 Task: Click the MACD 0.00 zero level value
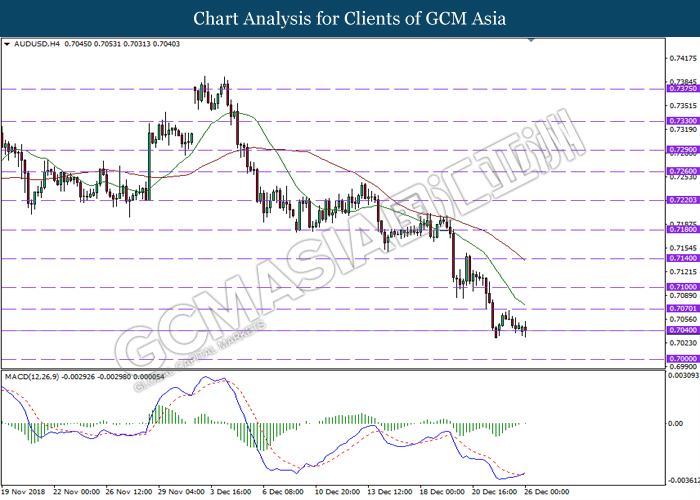(675, 423)
